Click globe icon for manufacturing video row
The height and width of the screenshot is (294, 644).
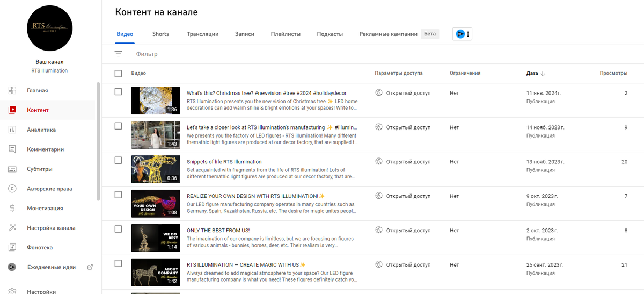pos(379,127)
